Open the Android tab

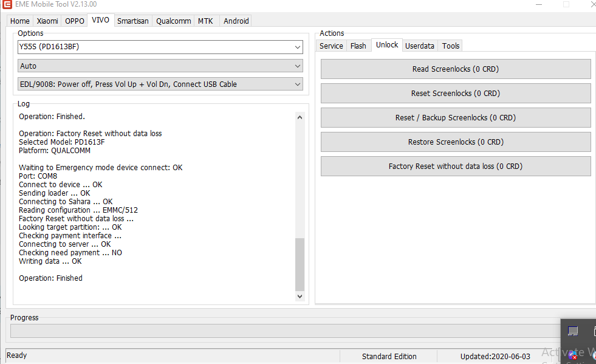pos(236,21)
